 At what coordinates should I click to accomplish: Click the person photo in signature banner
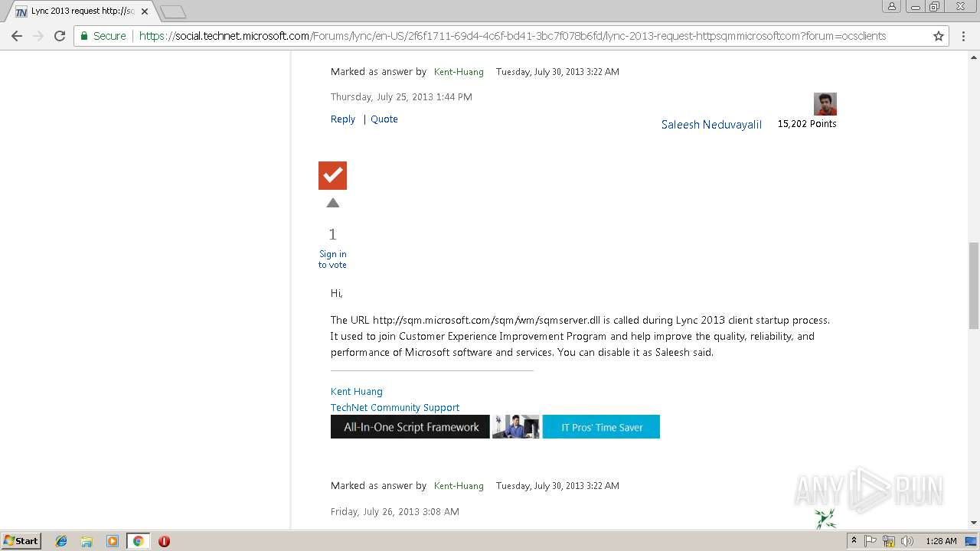click(516, 427)
